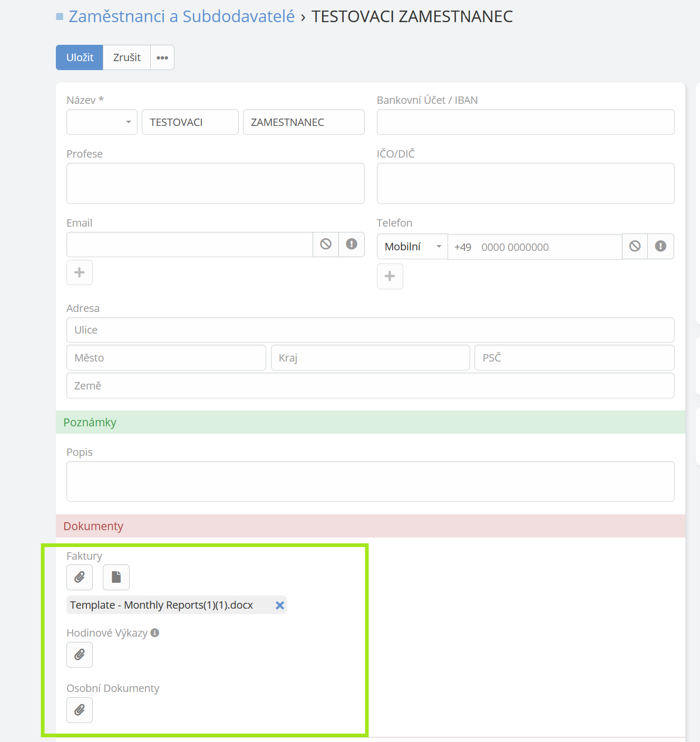The height and width of the screenshot is (742, 700).
Task: Click the document file icon under Faktury
Action: [x=116, y=578]
